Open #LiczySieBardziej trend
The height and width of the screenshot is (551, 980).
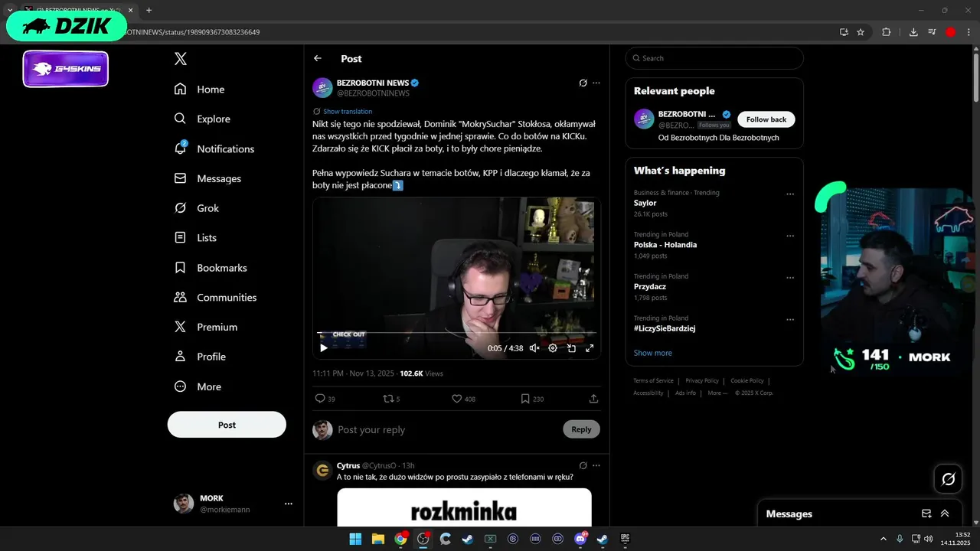click(665, 328)
